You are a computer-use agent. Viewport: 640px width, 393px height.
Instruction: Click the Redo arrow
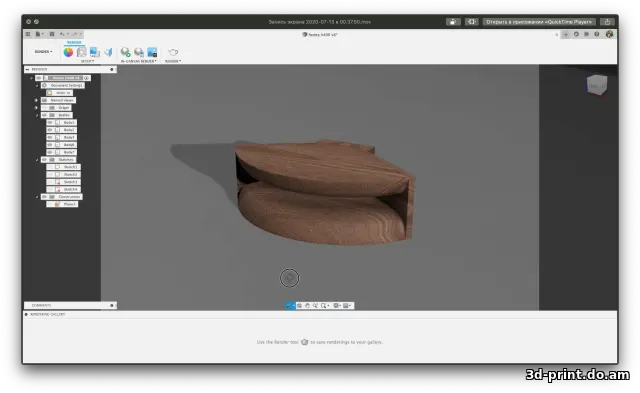click(x=75, y=34)
